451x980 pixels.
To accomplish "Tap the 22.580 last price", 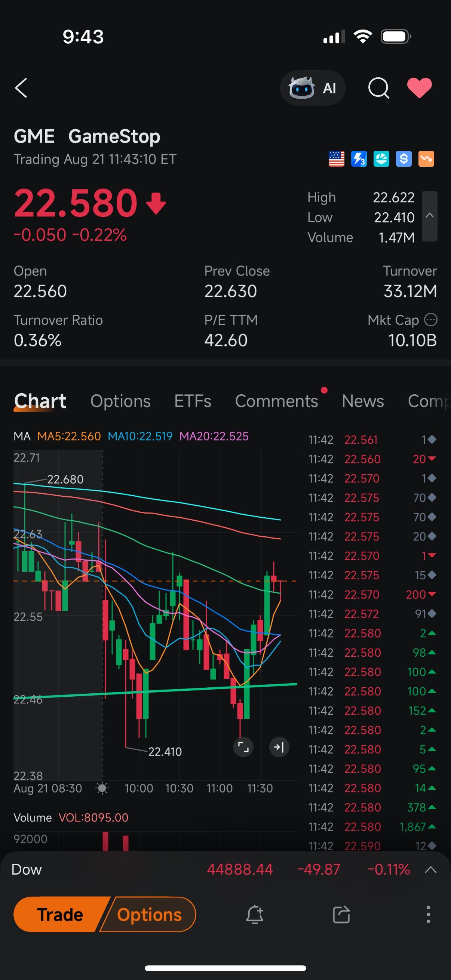I will click(x=76, y=203).
